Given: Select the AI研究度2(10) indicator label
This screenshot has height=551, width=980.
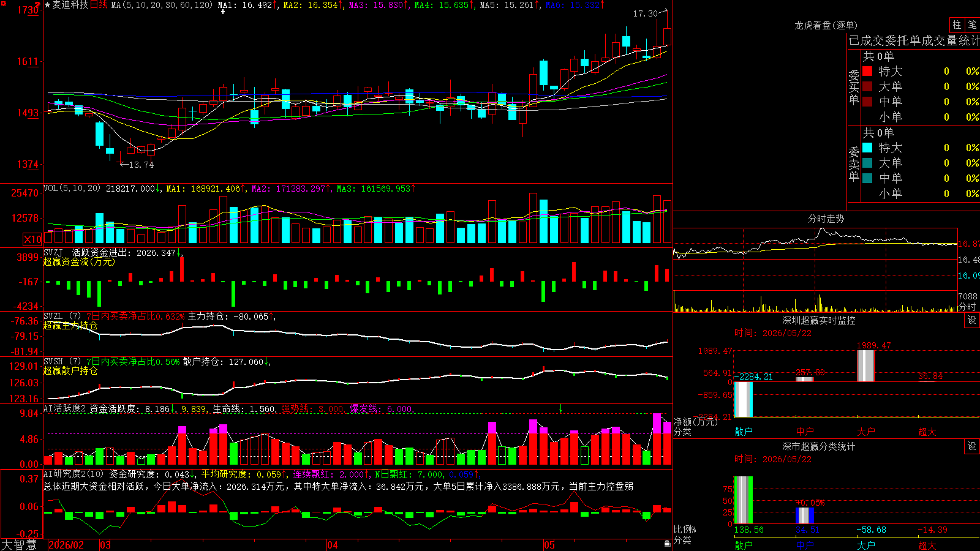Looking at the screenshot, I should tap(73, 474).
